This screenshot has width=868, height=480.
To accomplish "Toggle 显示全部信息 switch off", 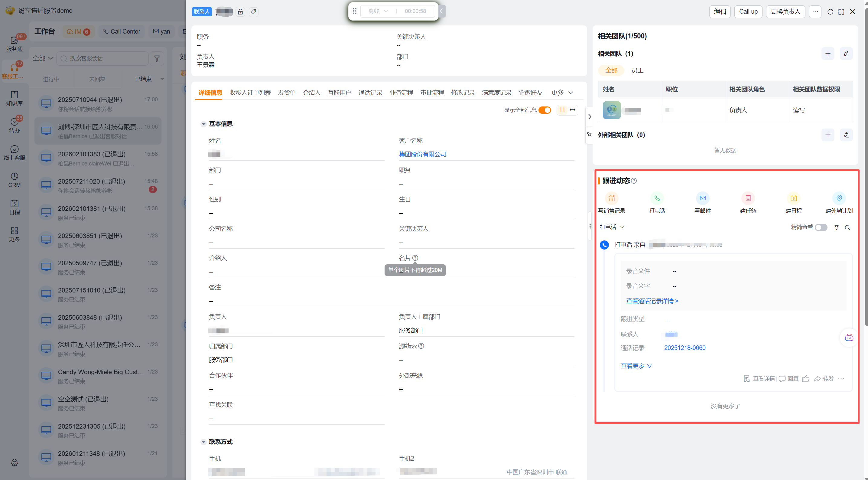I will pos(545,110).
